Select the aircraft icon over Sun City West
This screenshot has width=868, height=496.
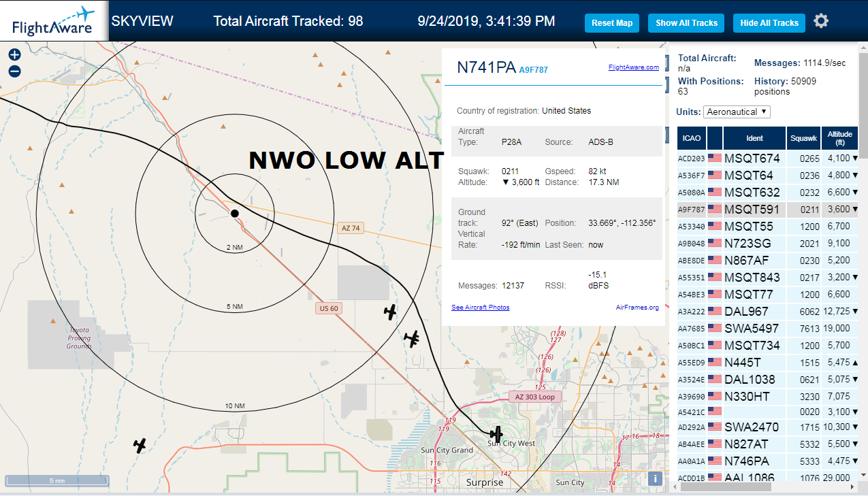click(497, 433)
